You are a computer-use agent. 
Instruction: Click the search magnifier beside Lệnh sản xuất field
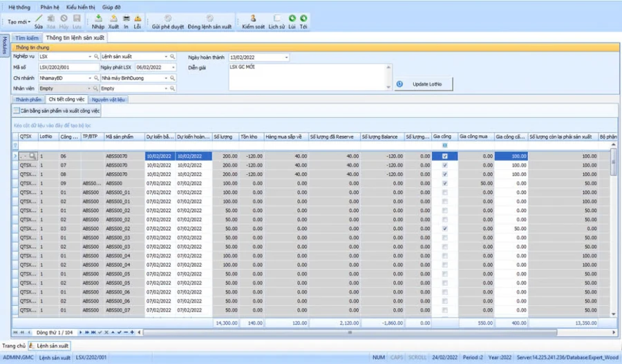coord(173,57)
